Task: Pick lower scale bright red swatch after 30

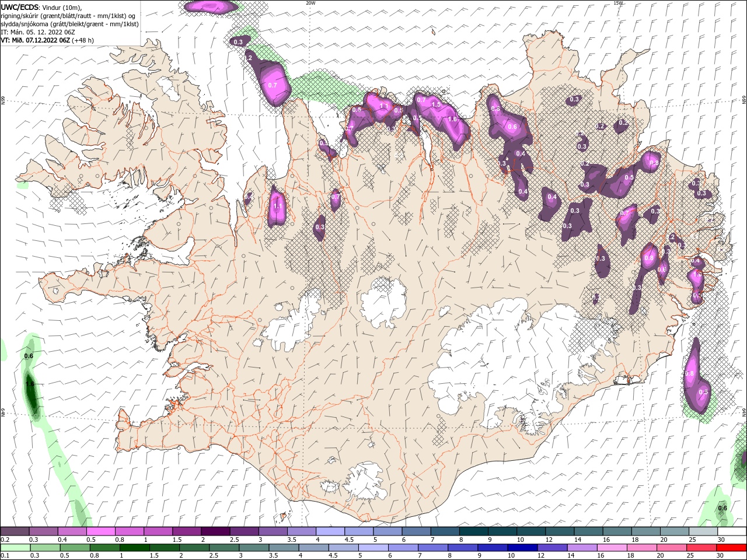Action: click(x=732, y=548)
